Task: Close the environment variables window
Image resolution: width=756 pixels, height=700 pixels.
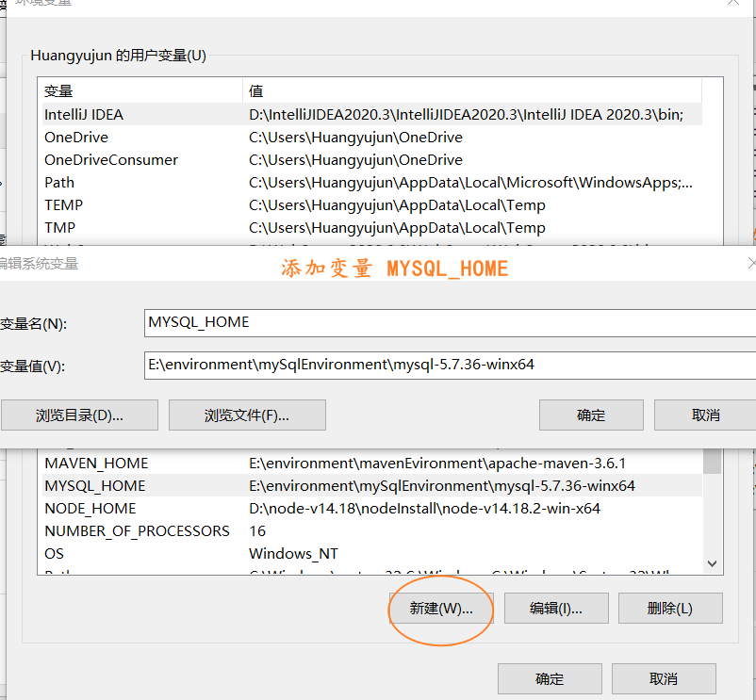Action: (x=733, y=3)
